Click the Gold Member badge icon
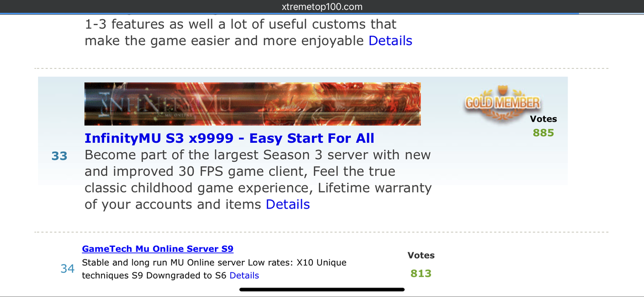644x297 pixels. tap(502, 104)
